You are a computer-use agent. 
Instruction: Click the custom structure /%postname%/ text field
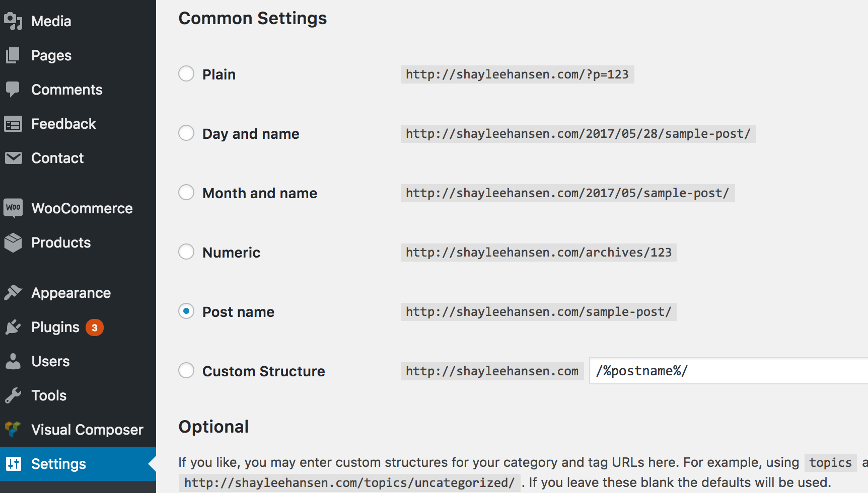(728, 371)
